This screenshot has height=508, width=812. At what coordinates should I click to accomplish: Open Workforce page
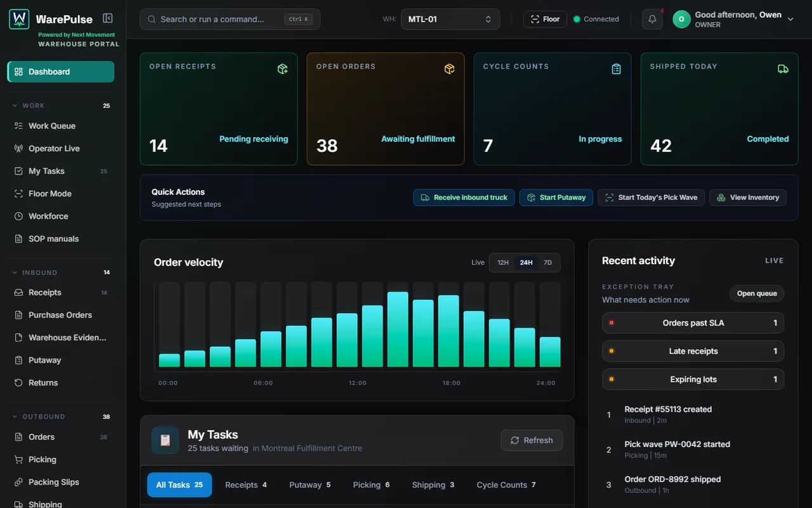click(61, 216)
